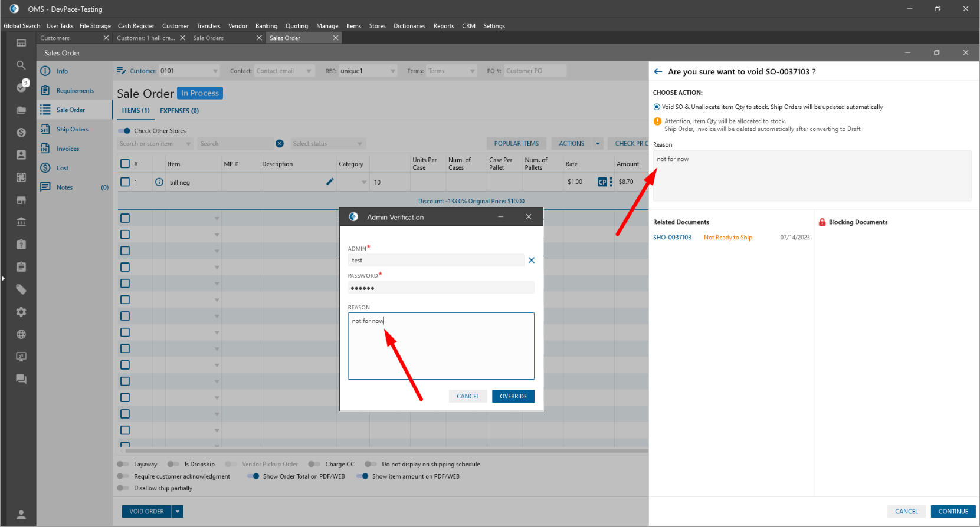Open the three-dot menu on the bill neg row
Viewport: 980px width, 527px height.
coord(611,182)
